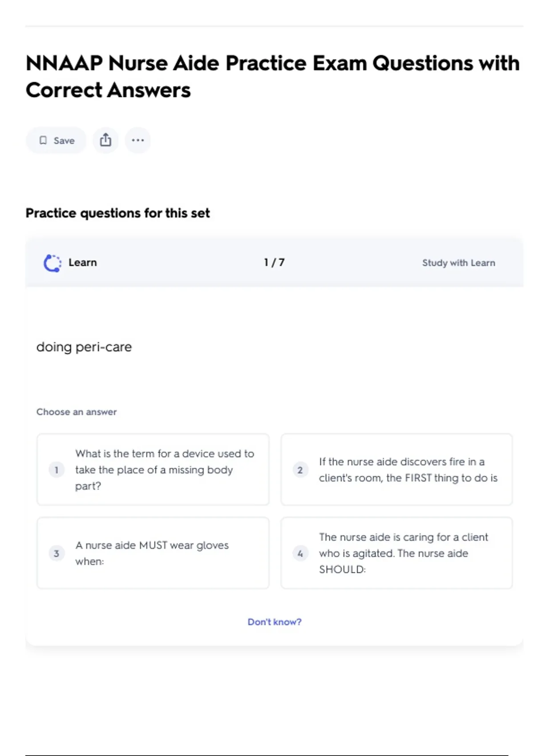This screenshot has width=534, height=756.
Task: Click the bookmark icon in Save button
Action: point(43,141)
